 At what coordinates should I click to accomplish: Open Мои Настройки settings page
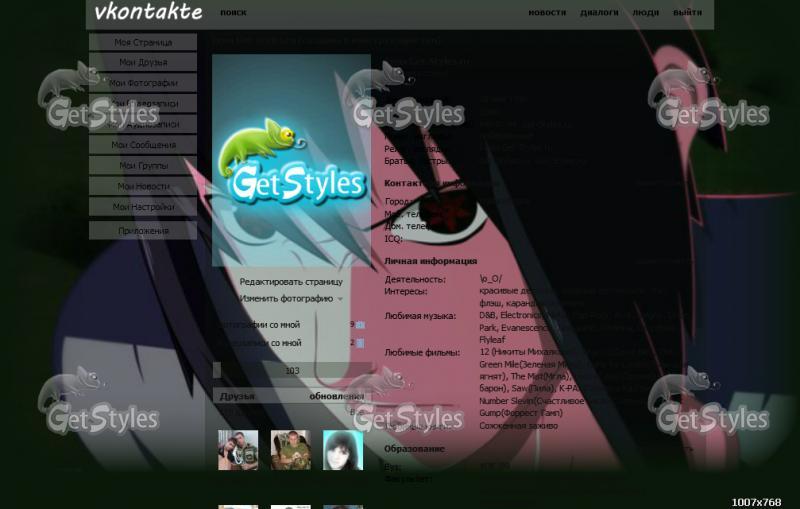tap(143, 206)
